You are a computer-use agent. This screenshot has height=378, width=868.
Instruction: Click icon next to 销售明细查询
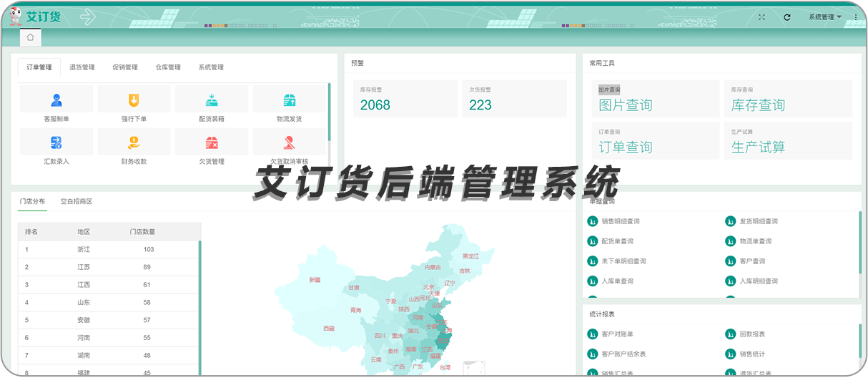pyautogui.click(x=592, y=221)
